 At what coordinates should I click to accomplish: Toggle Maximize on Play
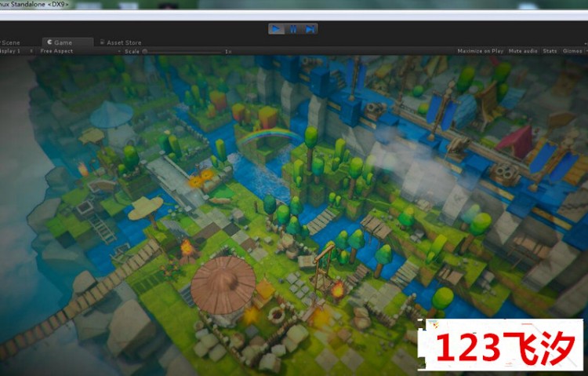click(x=481, y=51)
